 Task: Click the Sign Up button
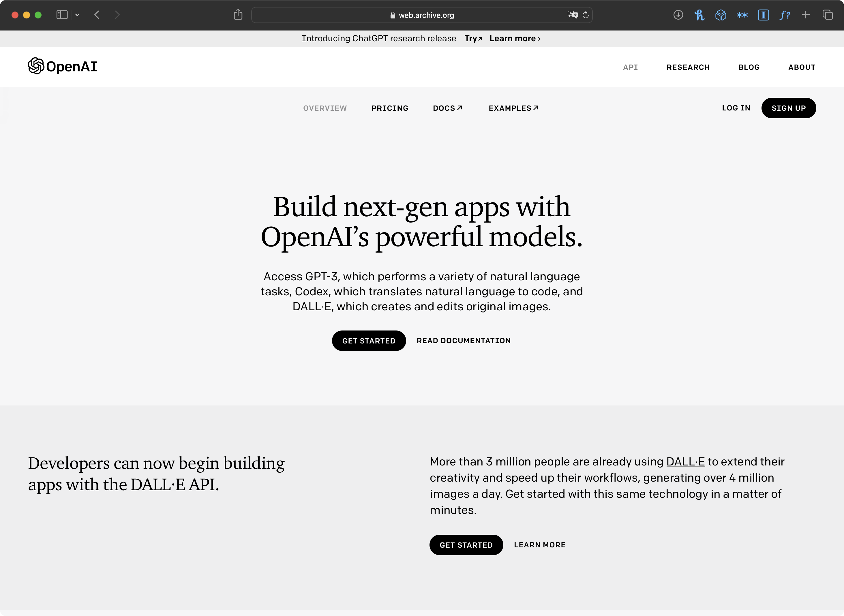(788, 108)
